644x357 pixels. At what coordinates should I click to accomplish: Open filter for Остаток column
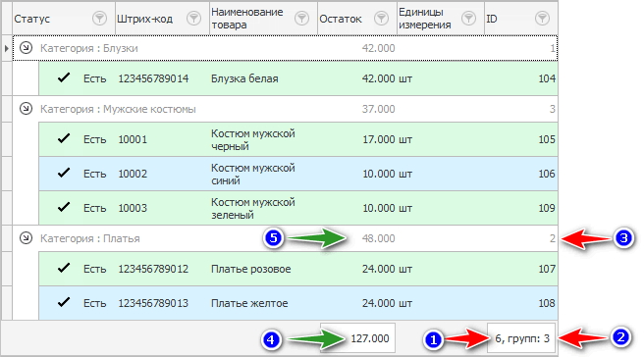(382, 19)
